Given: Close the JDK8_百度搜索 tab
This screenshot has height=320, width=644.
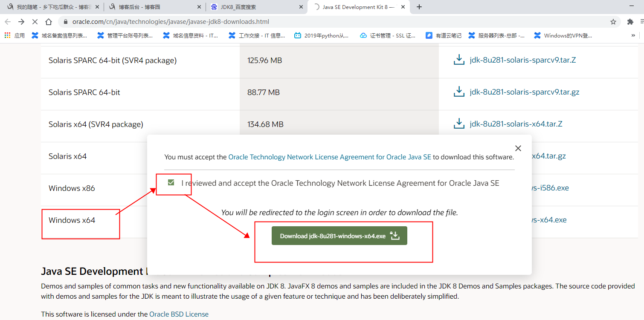Looking at the screenshot, I should tap(301, 7).
